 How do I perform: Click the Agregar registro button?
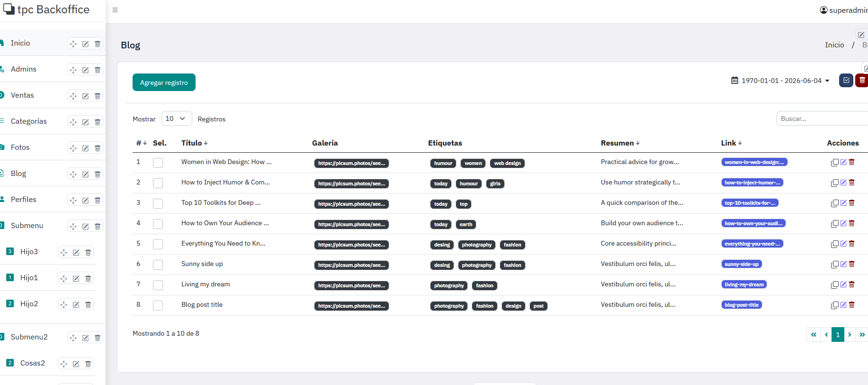(x=164, y=82)
